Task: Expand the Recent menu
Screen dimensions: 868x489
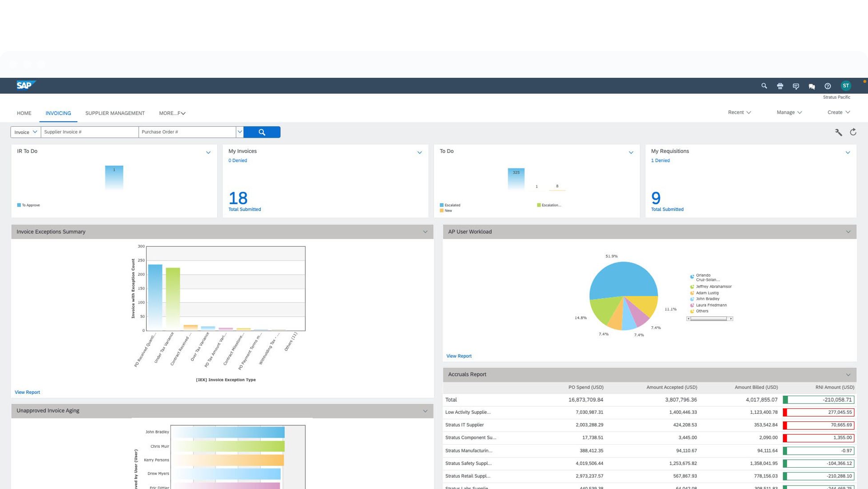Action: (x=739, y=112)
